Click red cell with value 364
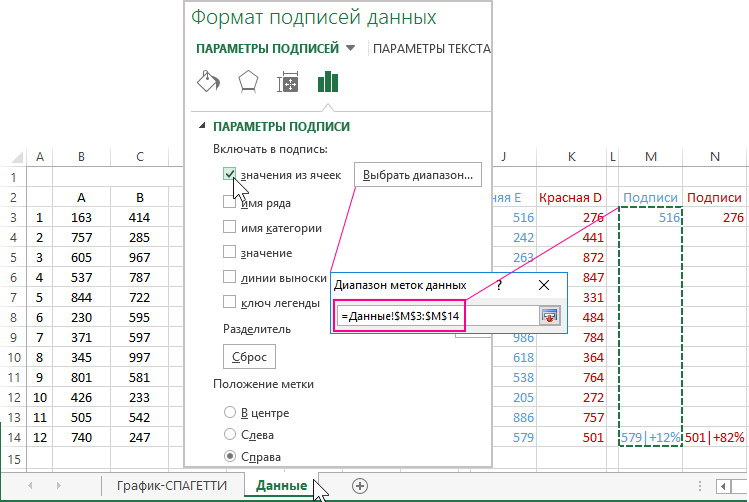The image size is (749, 502). (x=571, y=357)
